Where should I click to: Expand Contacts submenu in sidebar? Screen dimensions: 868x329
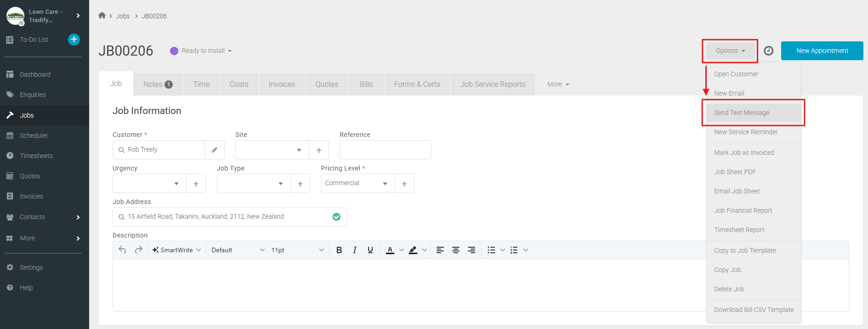coord(78,217)
